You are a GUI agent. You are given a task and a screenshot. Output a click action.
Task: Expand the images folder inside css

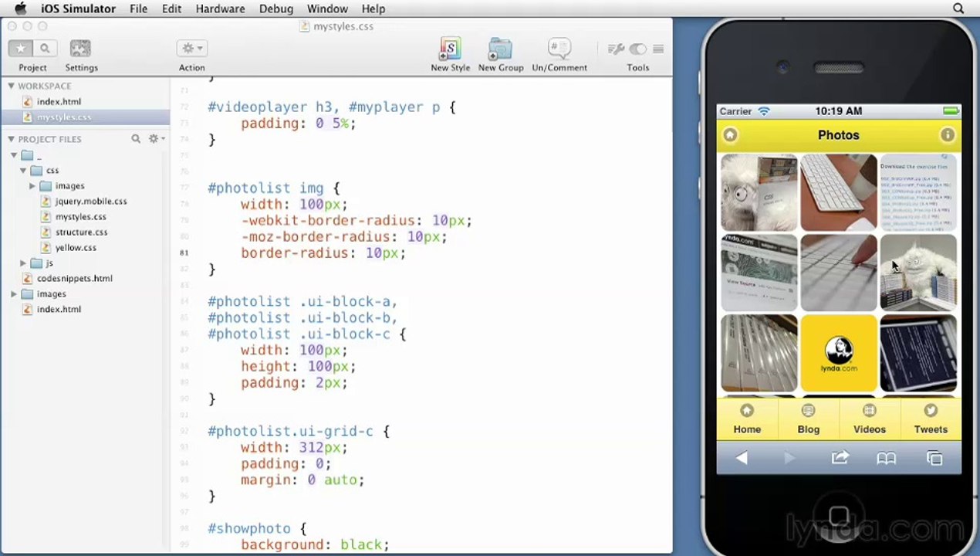(x=32, y=186)
